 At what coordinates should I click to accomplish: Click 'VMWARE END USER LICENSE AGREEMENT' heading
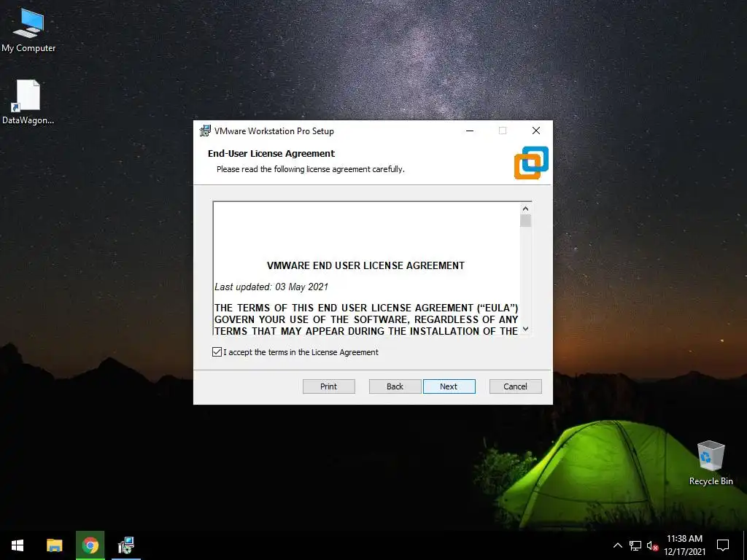[x=365, y=265]
